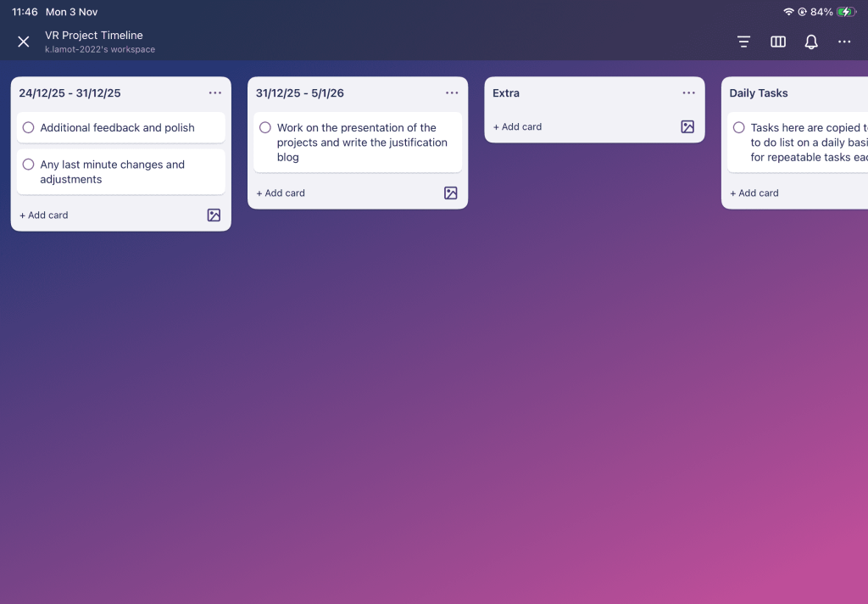Mark 'Additional feedback and polish' complete
Screen dimensions: 868x604
point(29,128)
